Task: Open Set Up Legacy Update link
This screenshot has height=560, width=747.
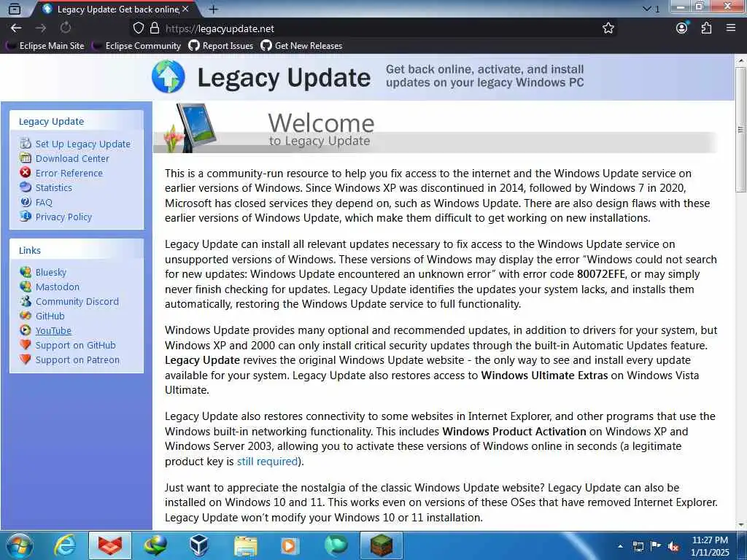Action: click(x=83, y=144)
